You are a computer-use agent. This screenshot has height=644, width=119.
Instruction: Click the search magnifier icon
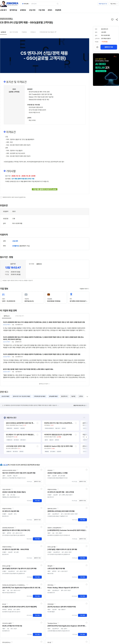pyautogui.click(x=58, y=4)
